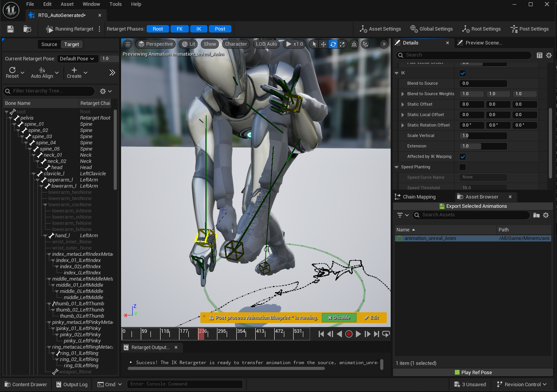The height and width of the screenshot is (392, 557).
Task: Open the Content Drawer
Action: point(26,385)
